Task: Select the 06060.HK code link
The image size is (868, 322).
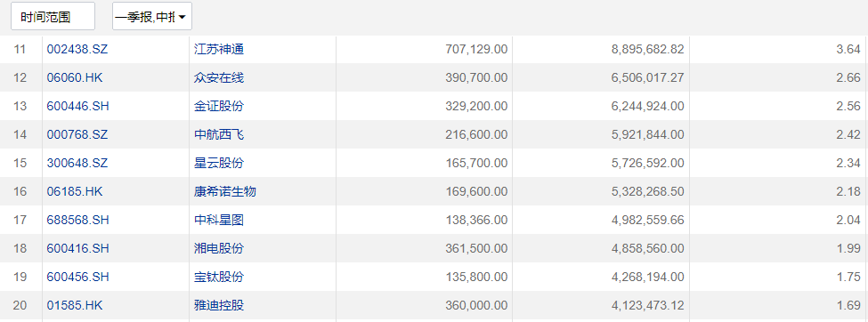Action: tap(75, 78)
